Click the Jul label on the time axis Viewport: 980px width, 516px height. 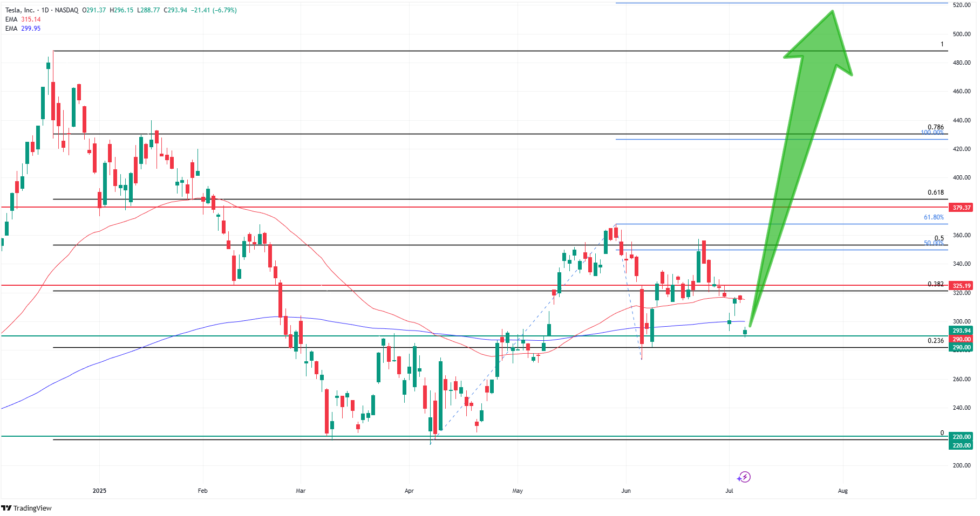pos(729,491)
